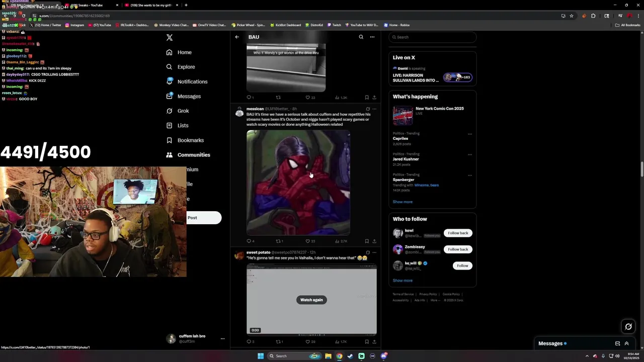Show more under Who to follow
This screenshot has height=362, width=644.
tap(403, 281)
